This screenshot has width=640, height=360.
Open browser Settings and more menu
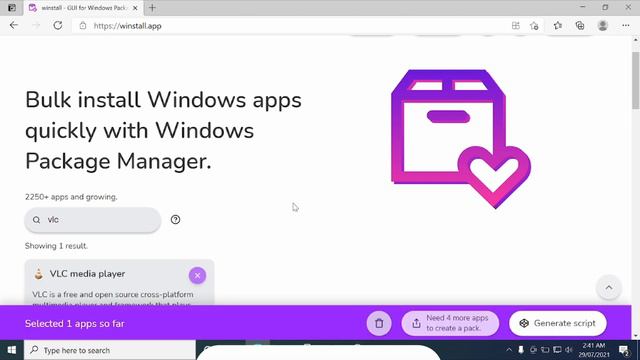click(x=626, y=26)
